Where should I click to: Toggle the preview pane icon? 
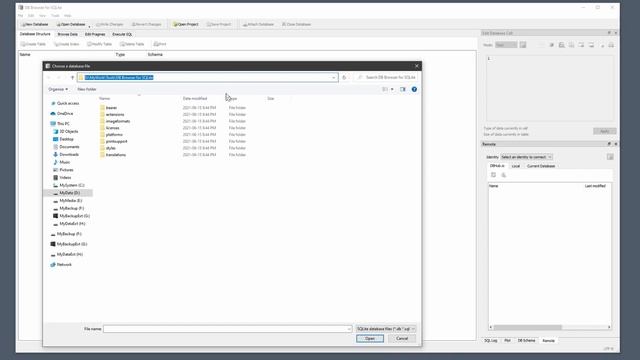[x=403, y=89]
